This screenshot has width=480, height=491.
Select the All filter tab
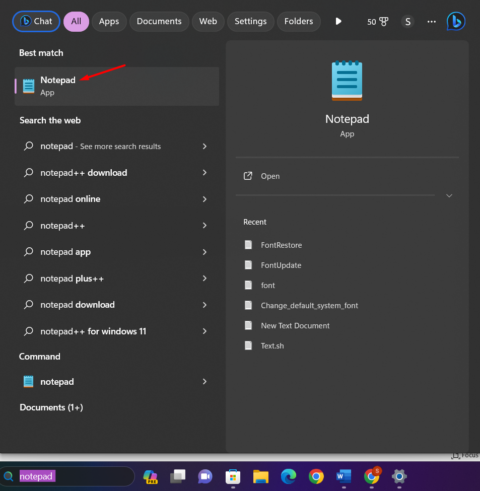pyautogui.click(x=76, y=21)
